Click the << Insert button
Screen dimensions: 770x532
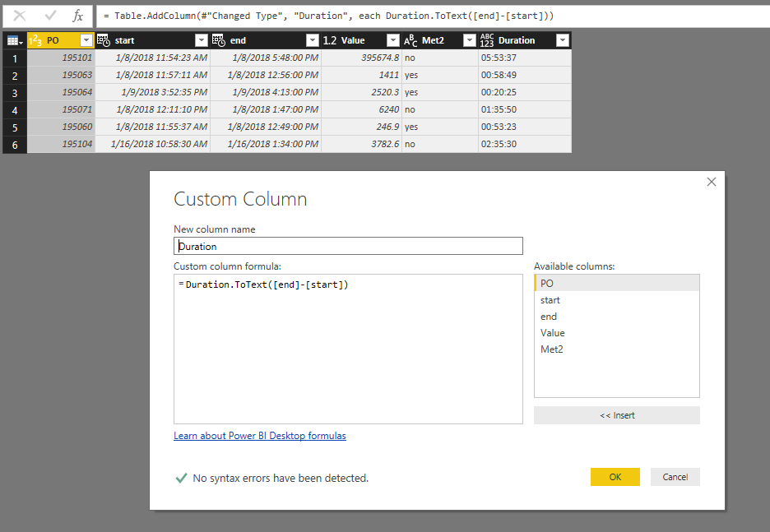pyautogui.click(x=617, y=415)
